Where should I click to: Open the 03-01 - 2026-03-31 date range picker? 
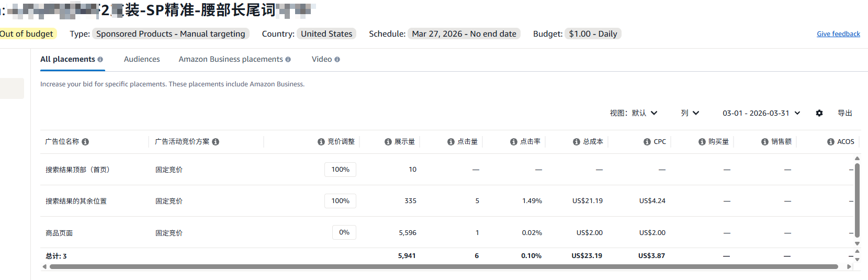761,113
